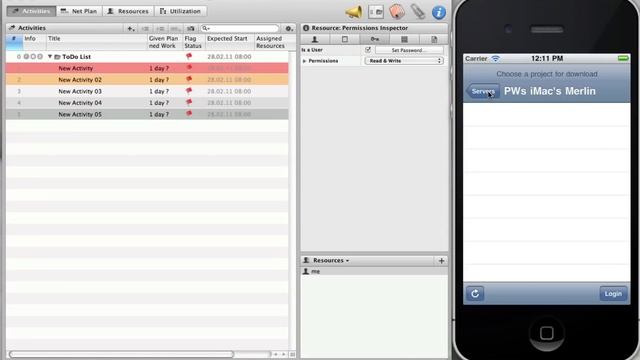Click the Title column header
Screen dimensions: 640x360
(96, 42)
